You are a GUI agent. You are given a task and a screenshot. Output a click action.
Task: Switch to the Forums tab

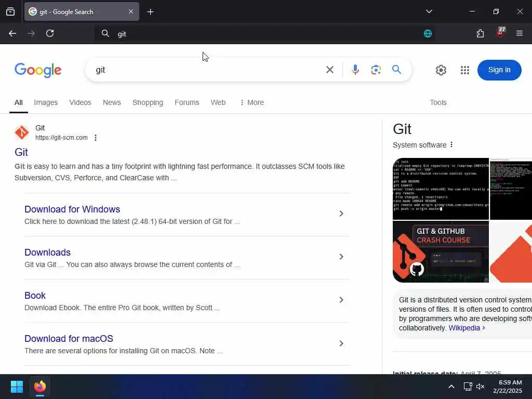(x=187, y=102)
